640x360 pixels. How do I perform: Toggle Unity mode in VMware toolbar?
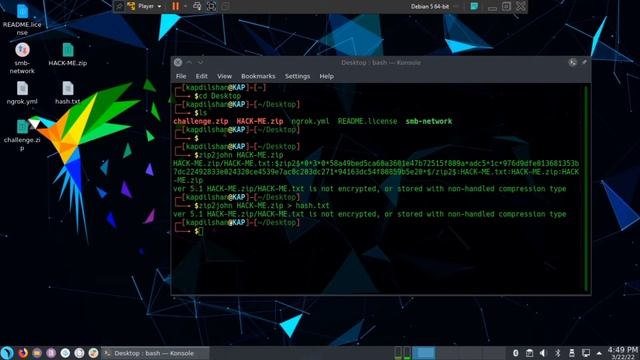(225, 6)
